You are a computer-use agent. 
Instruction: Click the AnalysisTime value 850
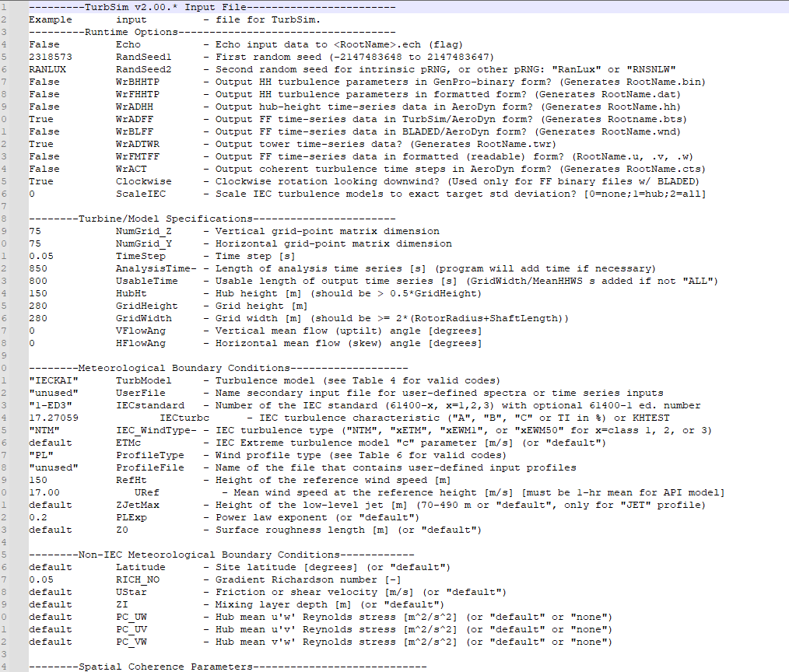(x=38, y=268)
